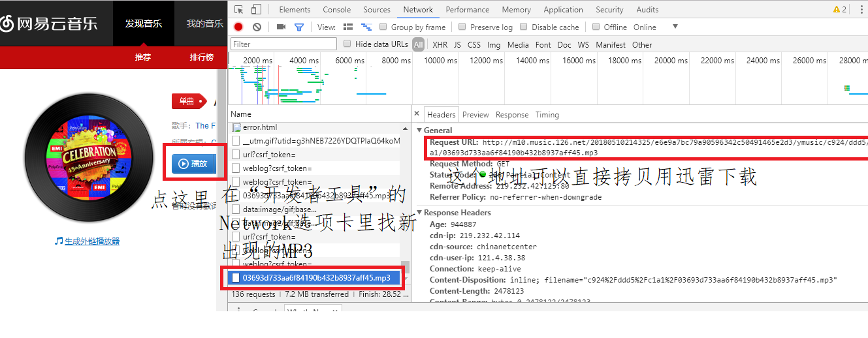
Task: Open the warnings count indicator
Action: click(x=839, y=10)
